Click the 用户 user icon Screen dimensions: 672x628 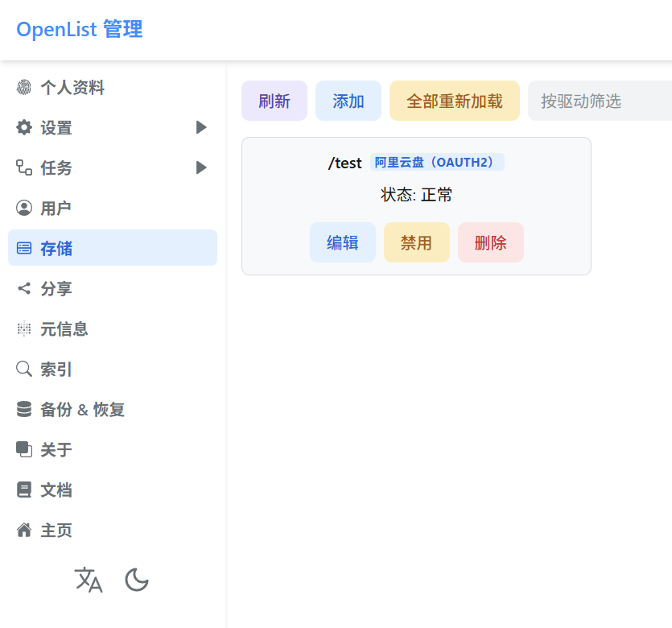pyautogui.click(x=23, y=208)
